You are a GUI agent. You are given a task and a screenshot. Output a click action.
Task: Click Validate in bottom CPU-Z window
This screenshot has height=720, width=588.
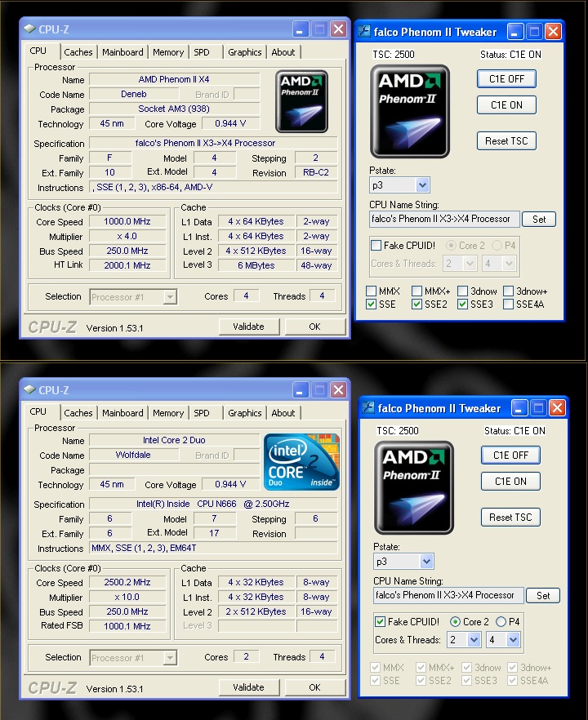point(248,687)
